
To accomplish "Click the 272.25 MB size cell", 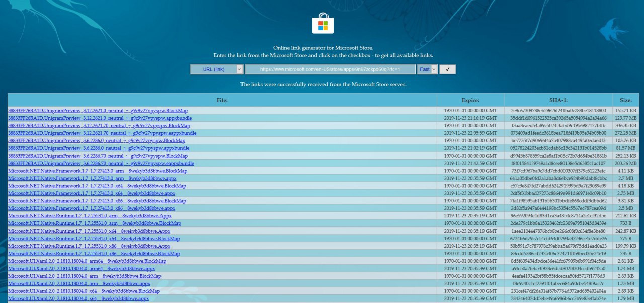I will tap(626, 133).
